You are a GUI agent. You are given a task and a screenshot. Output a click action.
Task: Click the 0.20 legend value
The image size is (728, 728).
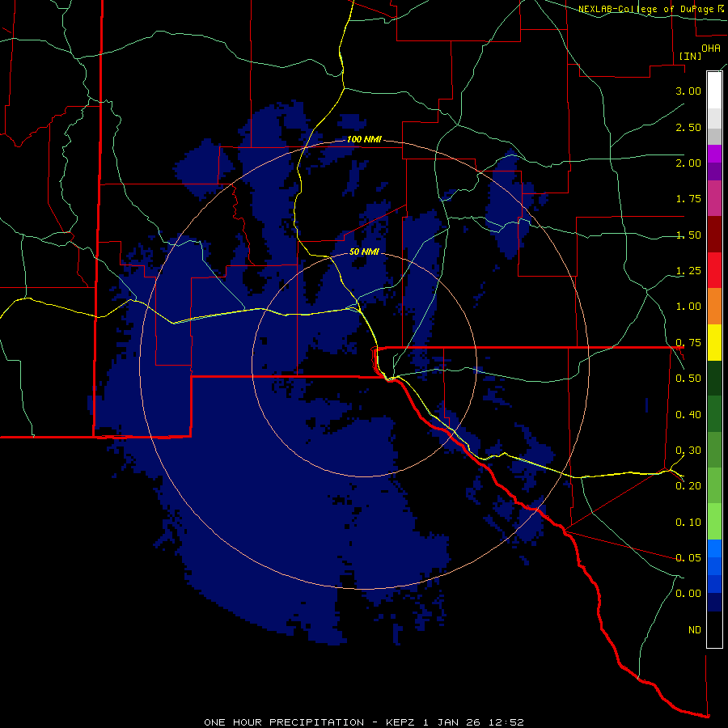[x=688, y=486]
